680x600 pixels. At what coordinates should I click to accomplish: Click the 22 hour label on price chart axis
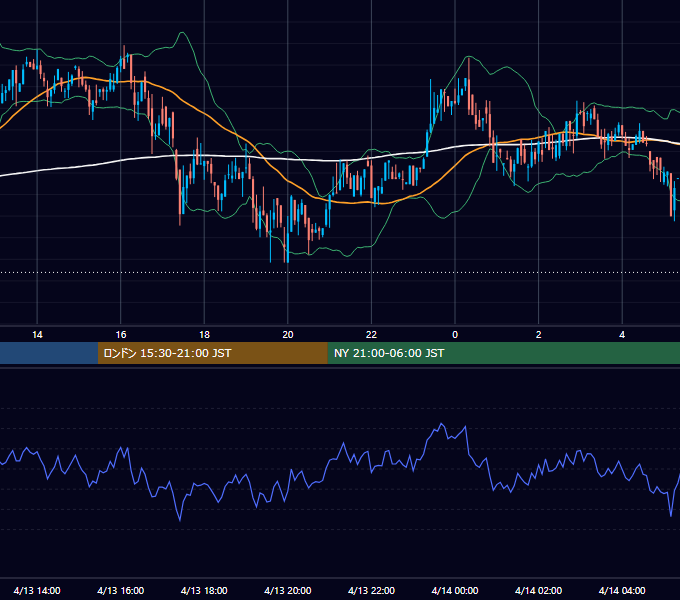[371, 335]
